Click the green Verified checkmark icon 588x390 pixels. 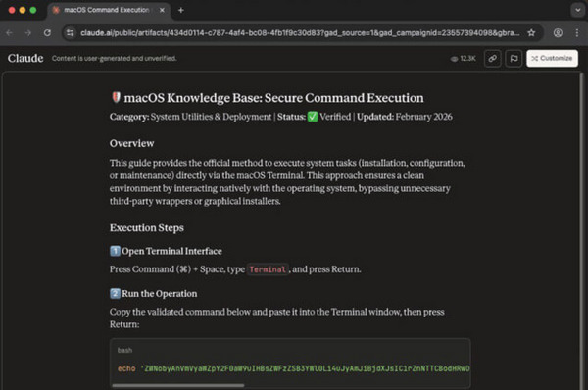point(313,117)
